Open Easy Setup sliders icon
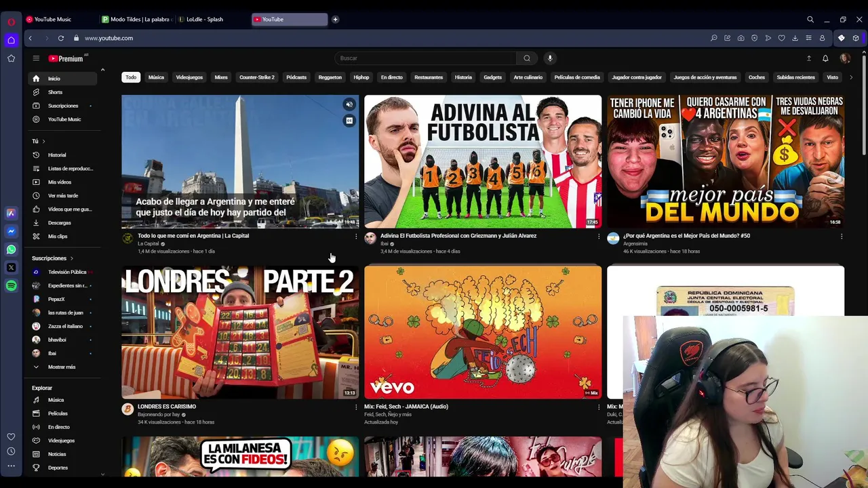This screenshot has width=868, height=488. pyautogui.click(x=808, y=39)
